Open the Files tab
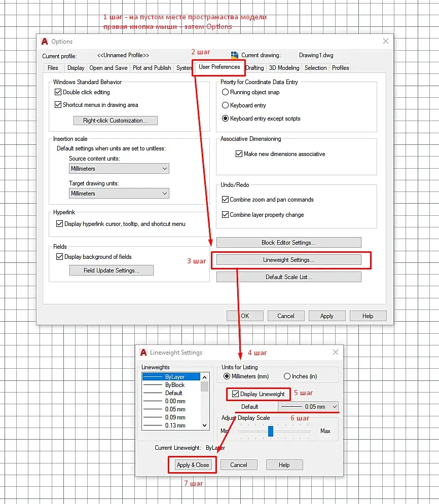Screen dimensions: 439x504 53,68
